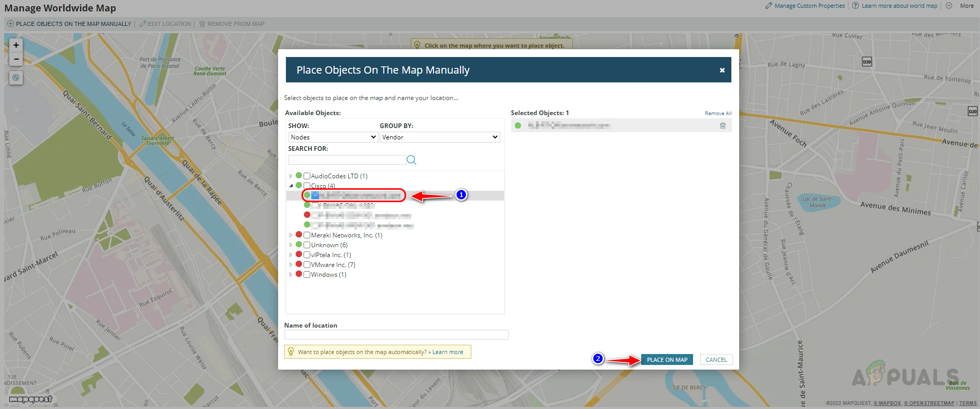Click the map zoom in plus button
980x409 pixels.
(16, 45)
